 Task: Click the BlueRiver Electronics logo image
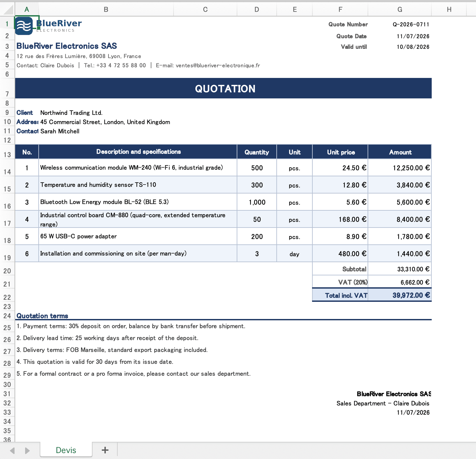[49, 26]
